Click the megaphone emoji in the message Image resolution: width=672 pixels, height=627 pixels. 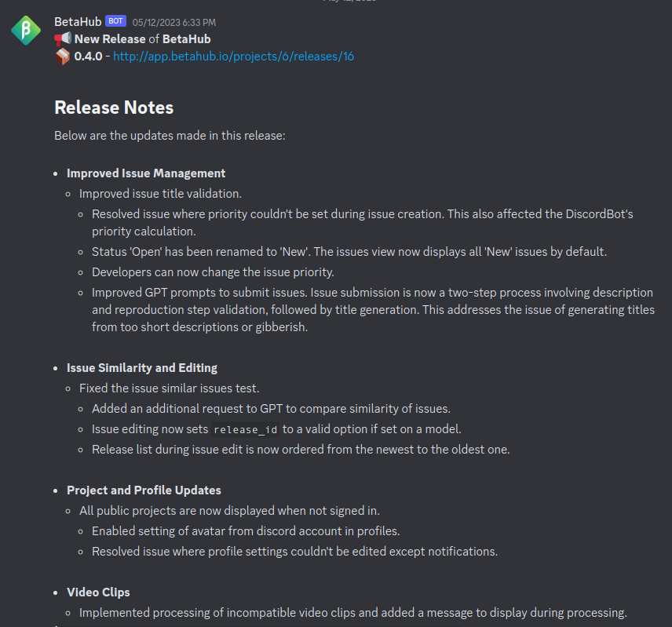click(63, 38)
